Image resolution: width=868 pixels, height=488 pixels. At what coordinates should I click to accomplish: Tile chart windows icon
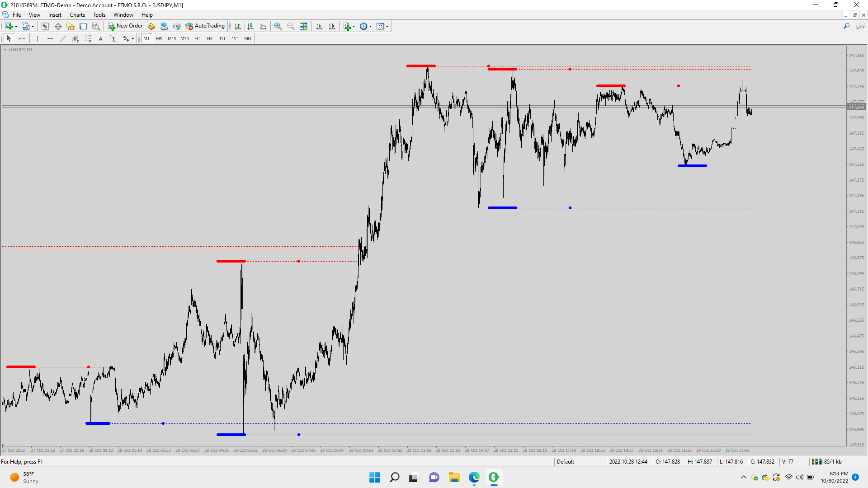click(x=303, y=26)
